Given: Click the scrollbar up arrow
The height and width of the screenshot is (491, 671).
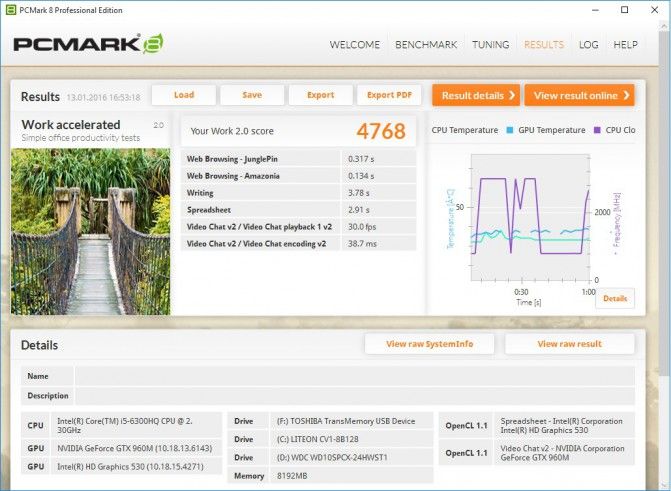Looking at the screenshot, I should 664,25.
